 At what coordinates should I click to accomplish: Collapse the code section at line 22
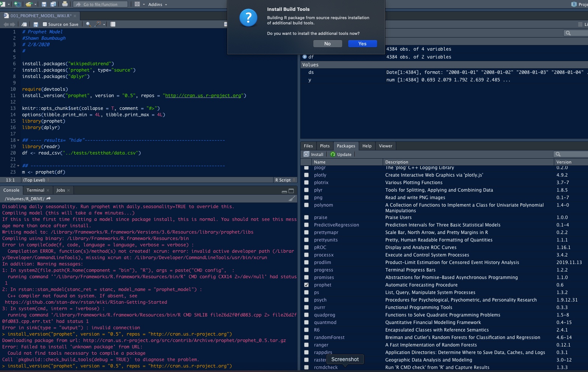pyautogui.click(x=18, y=166)
